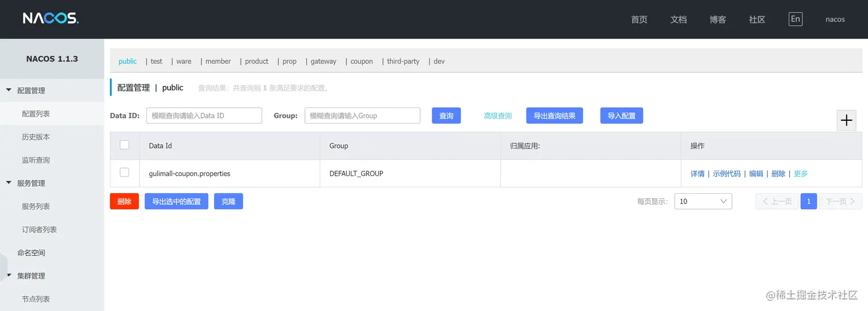Click the 导入配置 button
The width and height of the screenshot is (868, 311).
(622, 116)
